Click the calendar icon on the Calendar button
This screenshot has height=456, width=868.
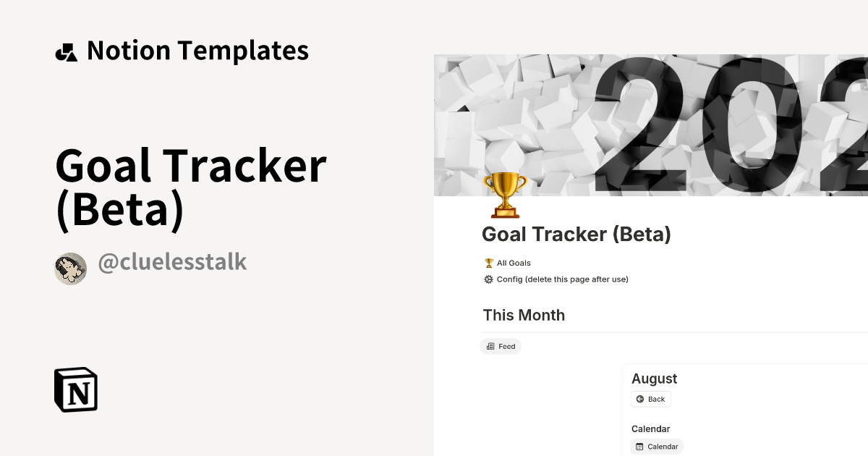pyautogui.click(x=638, y=447)
